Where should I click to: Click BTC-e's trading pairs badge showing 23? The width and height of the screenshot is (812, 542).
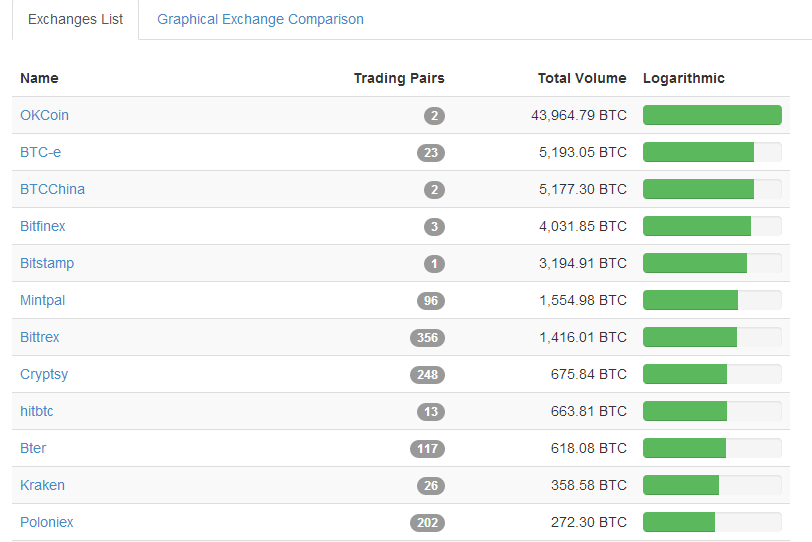[431, 153]
